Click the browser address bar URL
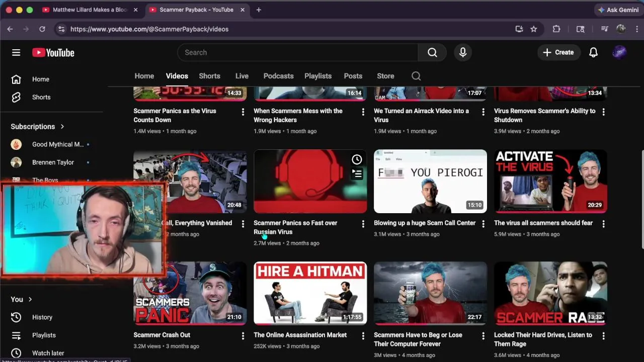Screen dimensions: 644x362 tap(149, 29)
